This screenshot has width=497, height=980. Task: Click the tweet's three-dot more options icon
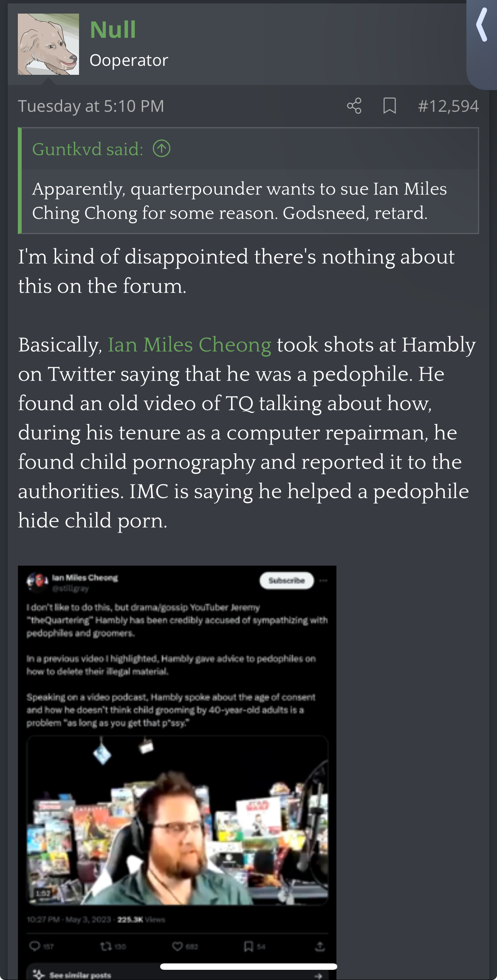pos(324,581)
